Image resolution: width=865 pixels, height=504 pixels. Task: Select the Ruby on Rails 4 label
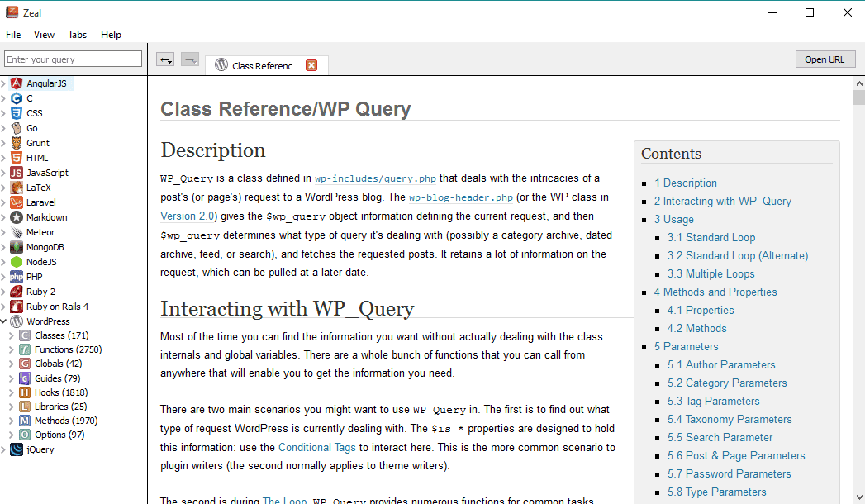click(57, 307)
